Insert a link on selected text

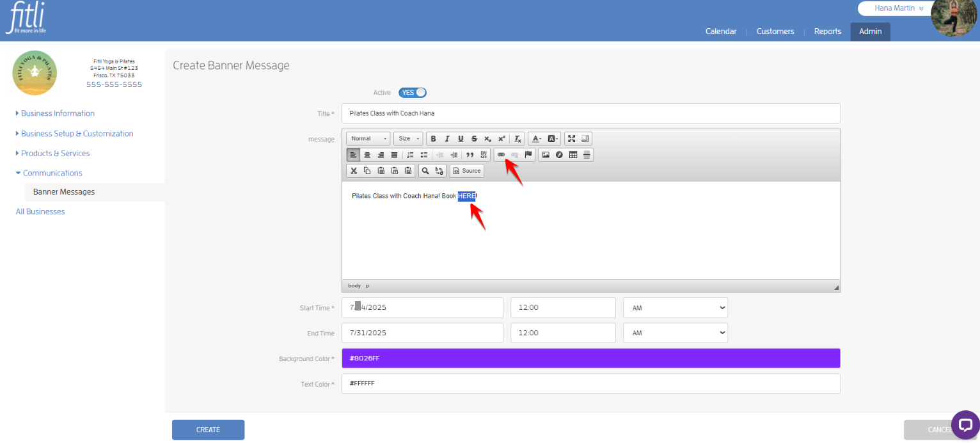click(x=501, y=155)
